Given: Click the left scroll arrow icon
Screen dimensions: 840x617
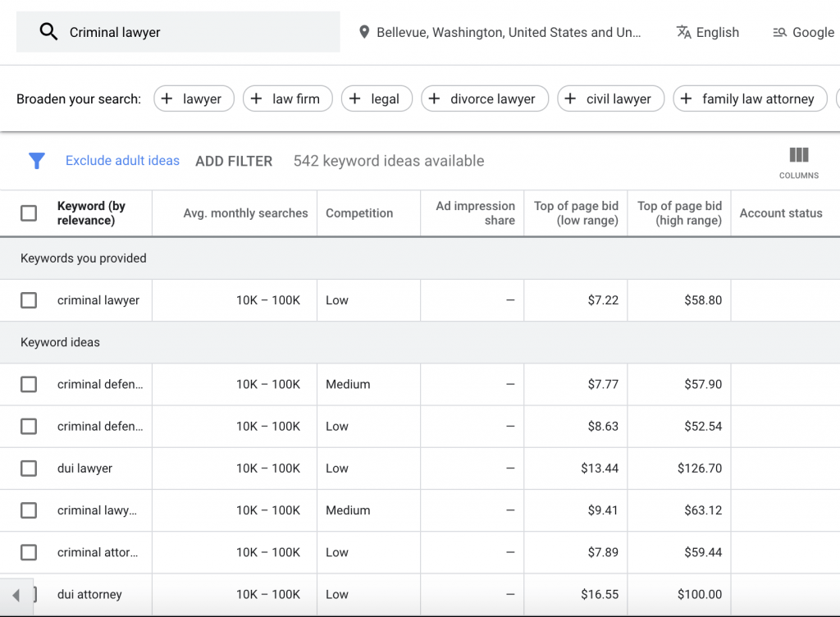Looking at the screenshot, I should (16, 595).
